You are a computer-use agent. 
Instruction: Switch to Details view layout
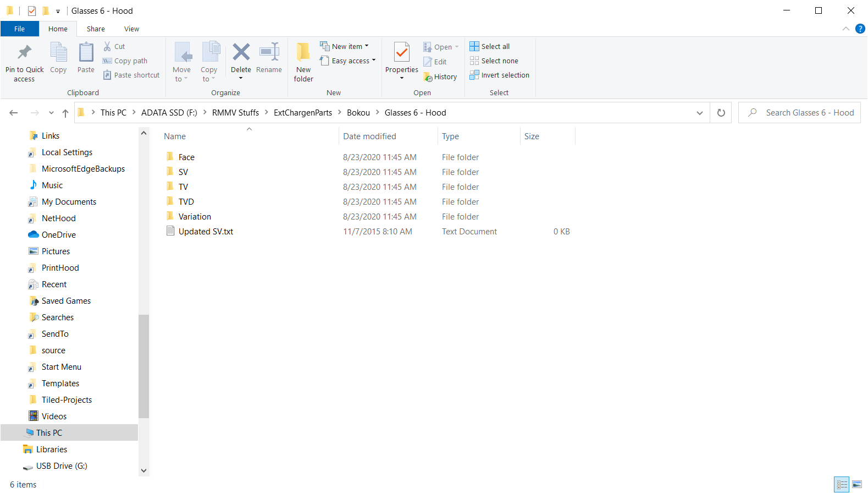(x=842, y=485)
